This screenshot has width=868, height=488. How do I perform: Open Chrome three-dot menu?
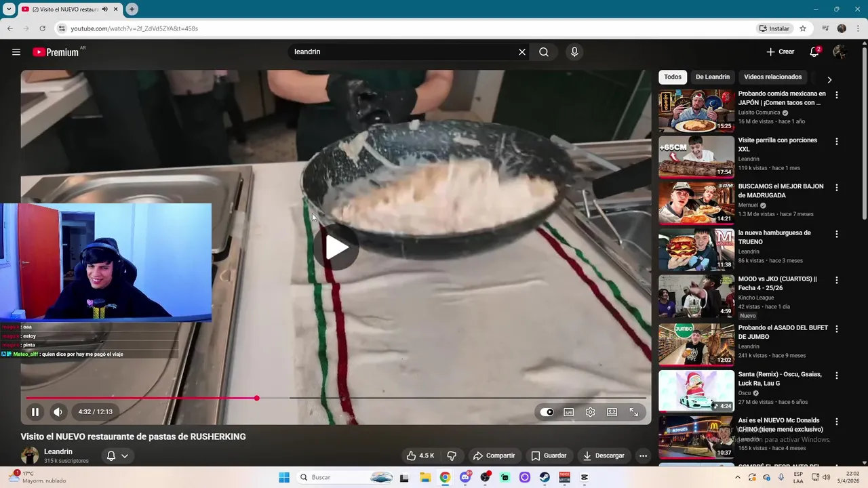click(858, 28)
